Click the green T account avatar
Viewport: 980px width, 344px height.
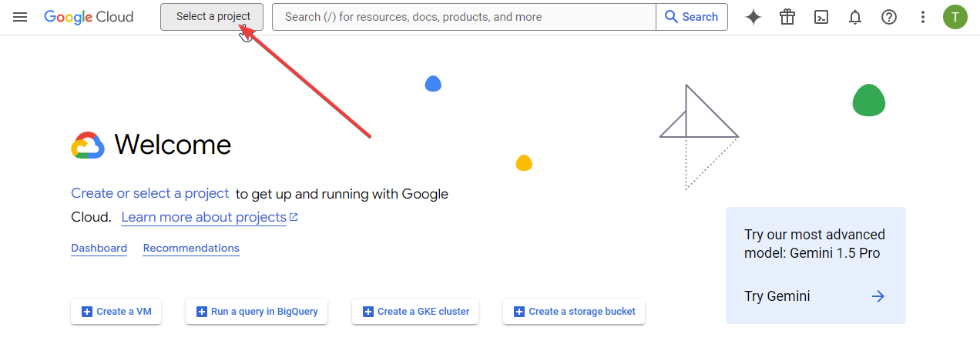pyautogui.click(x=955, y=17)
